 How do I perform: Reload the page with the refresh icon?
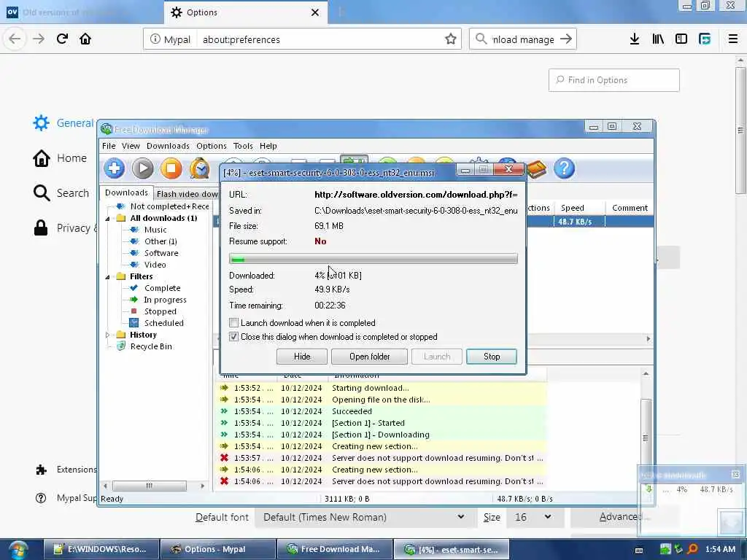click(63, 39)
